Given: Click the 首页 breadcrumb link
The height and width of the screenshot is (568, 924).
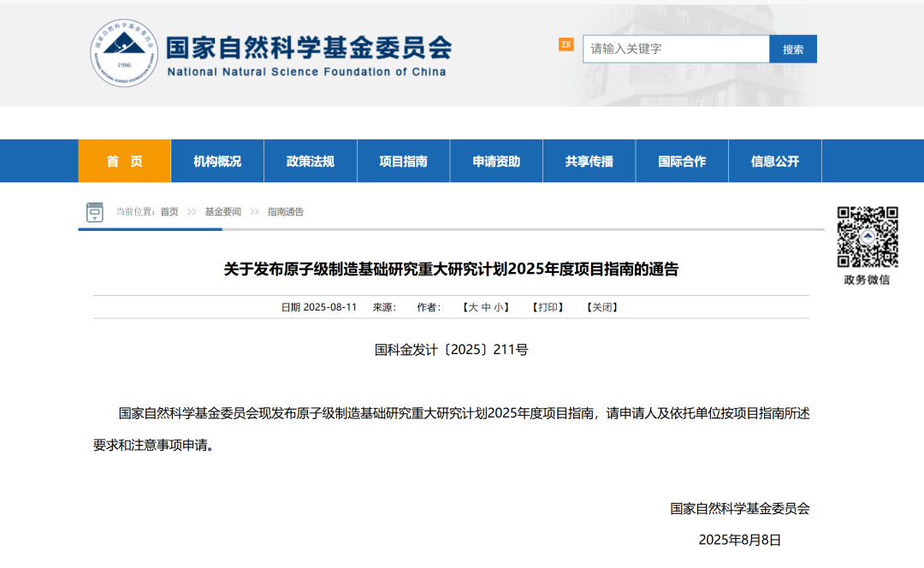Looking at the screenshot, I should coord(169,212).
